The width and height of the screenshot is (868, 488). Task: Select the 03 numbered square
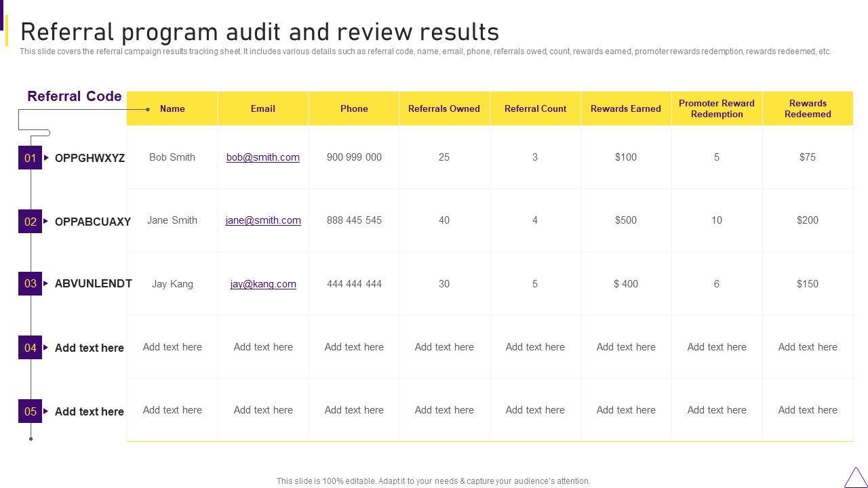[30, 283]
